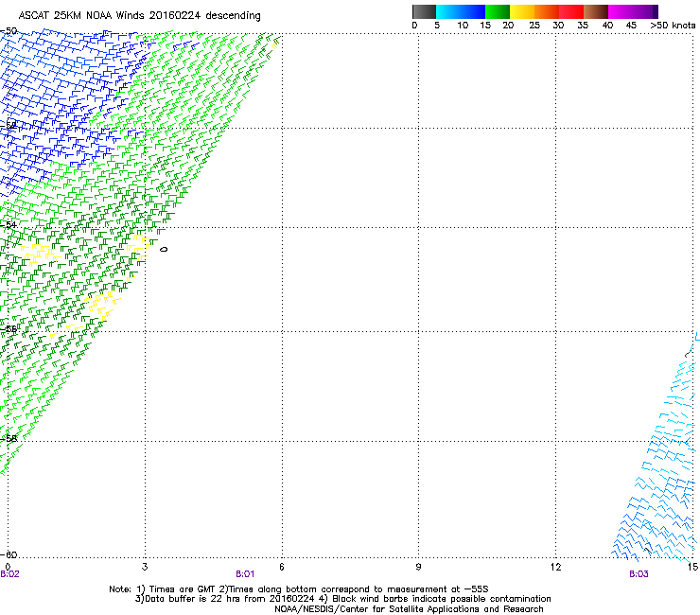The width and height of the screenshot is (700, 615).
Task: Click the '3' longitude axis label
Action: pyautogui.click(x=145, y=567)
